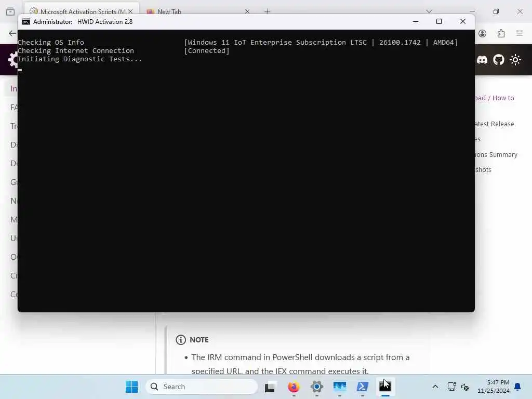Open the blue monitor app icon in the taskbar
The image size is (532, 399).
click(x=340, y=387)
